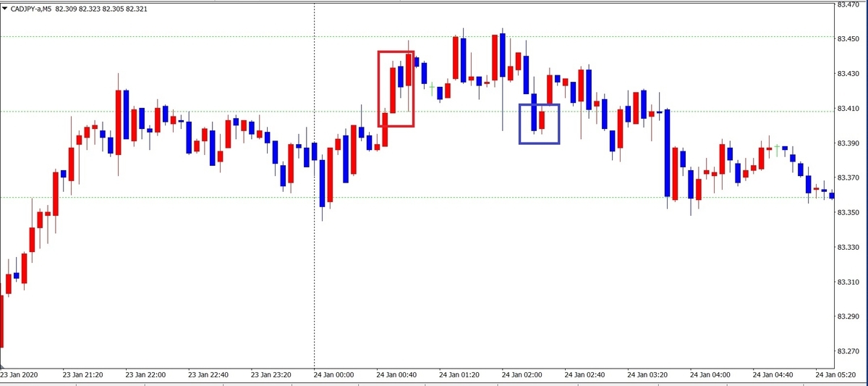Click the 83.350 price scale label
The height and width of the screenshot is (386, 868).
848,213
